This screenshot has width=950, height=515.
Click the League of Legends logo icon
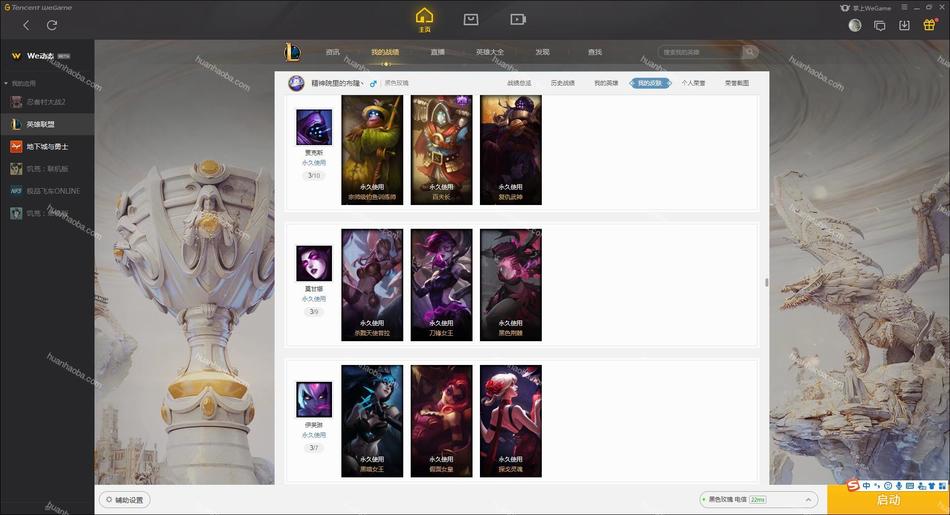[292, 52]
